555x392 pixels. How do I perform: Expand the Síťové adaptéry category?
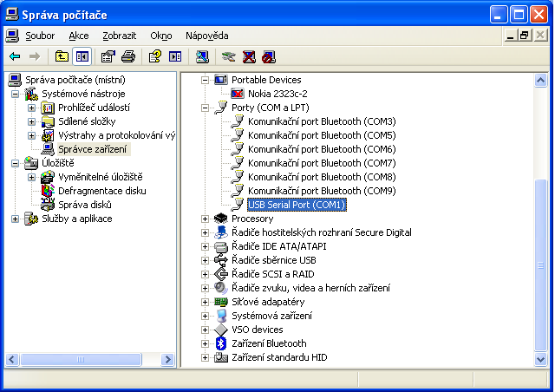[205, 302]
